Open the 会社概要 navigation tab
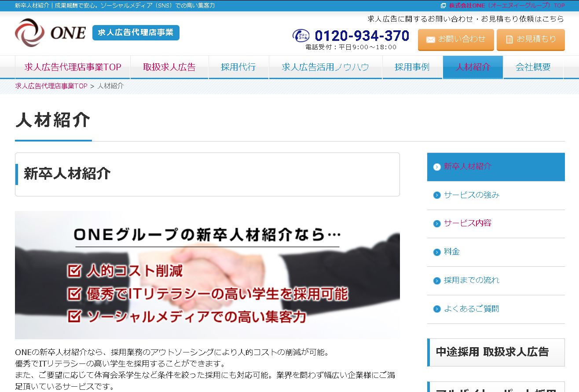The width and height of the screenshot is (579, 392). coord(533,67)
